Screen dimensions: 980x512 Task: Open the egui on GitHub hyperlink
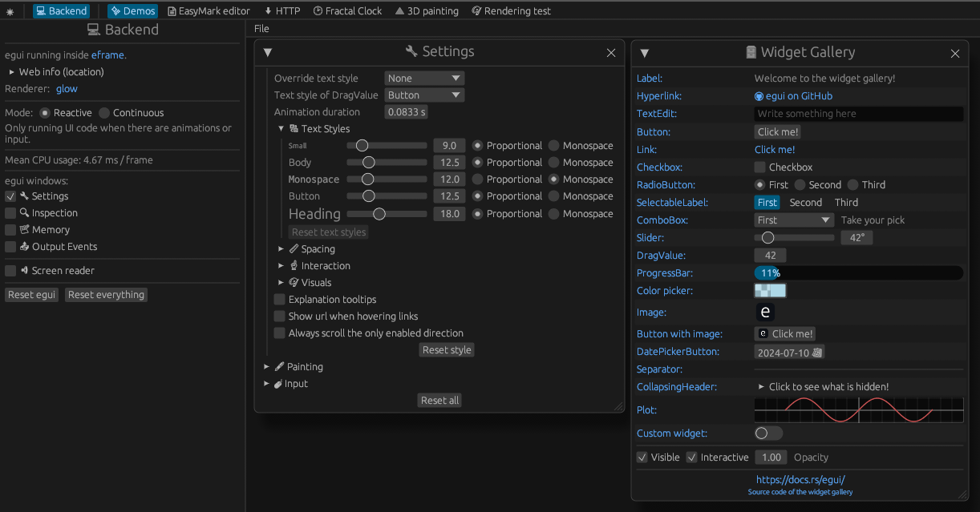pos(793,96)
